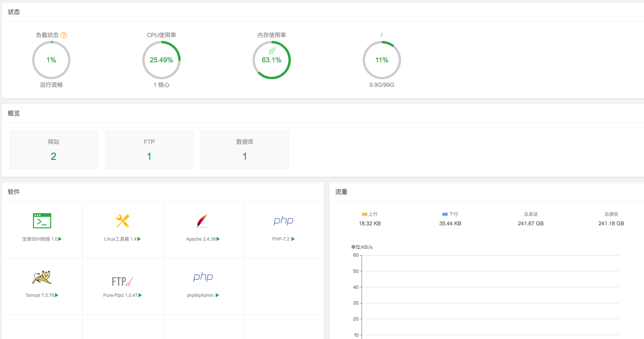Open the Tomcat 7.0.76 link
The height and width of the screenshot is (339, 644).
[40, 295]
